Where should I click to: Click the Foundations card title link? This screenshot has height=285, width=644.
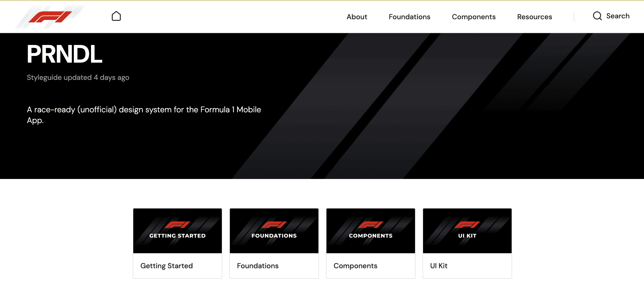(x=258, y=266)
